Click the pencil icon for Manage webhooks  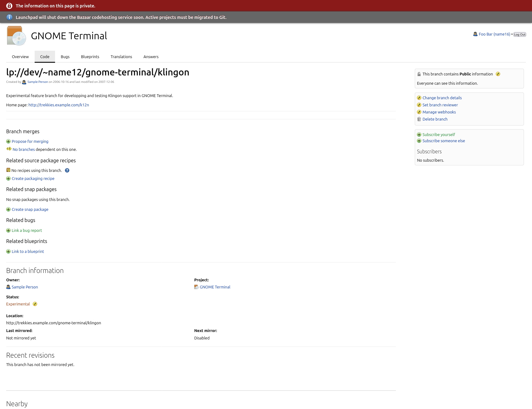coord(419,112)
